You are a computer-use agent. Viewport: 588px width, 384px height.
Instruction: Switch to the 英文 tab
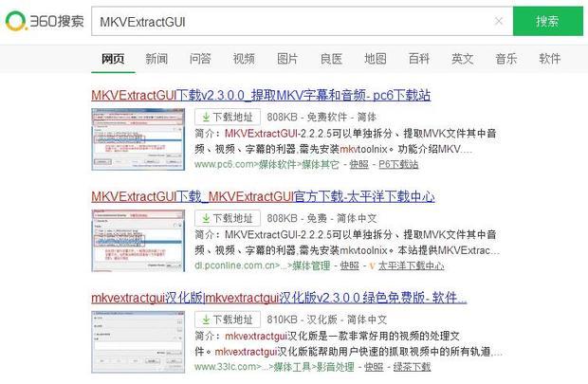(463, 59)
